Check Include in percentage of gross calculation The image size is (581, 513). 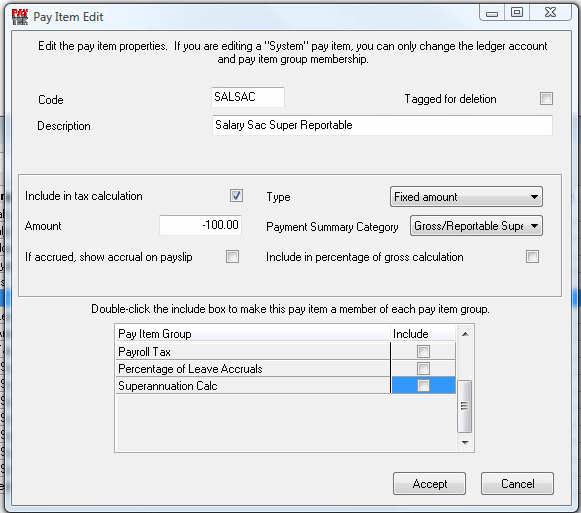click(x=532, y=256)
